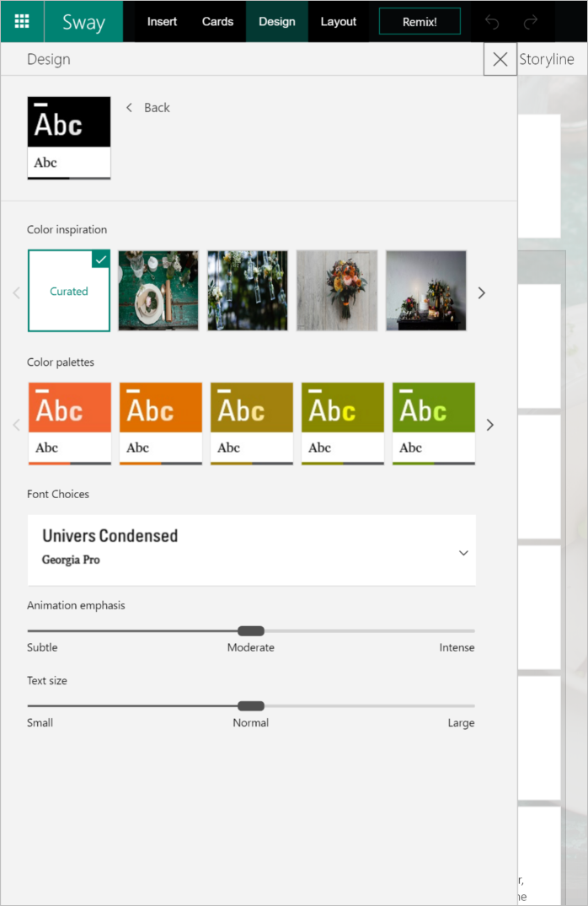This screenshot has height=906, width=588.
Task: Expand the font pairing options chevron
Action: click(462, 553)
